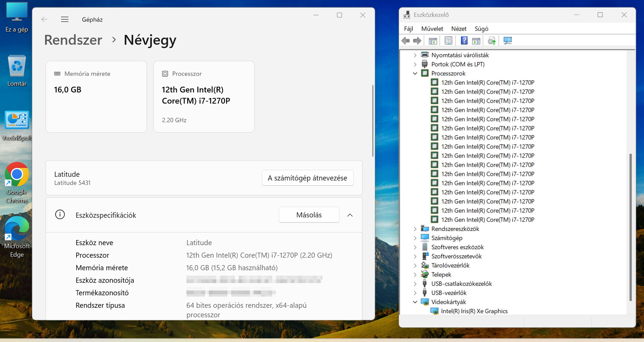This screenshot has width=644, height=342.
Task: Click the Portok (COM és LPT) icon
Action: coord(425,64)
